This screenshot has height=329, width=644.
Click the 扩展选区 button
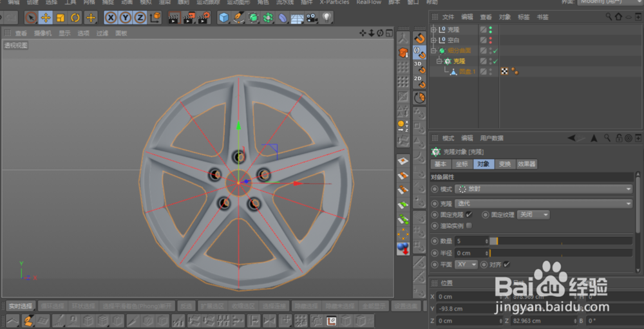[x=213, y=306]
